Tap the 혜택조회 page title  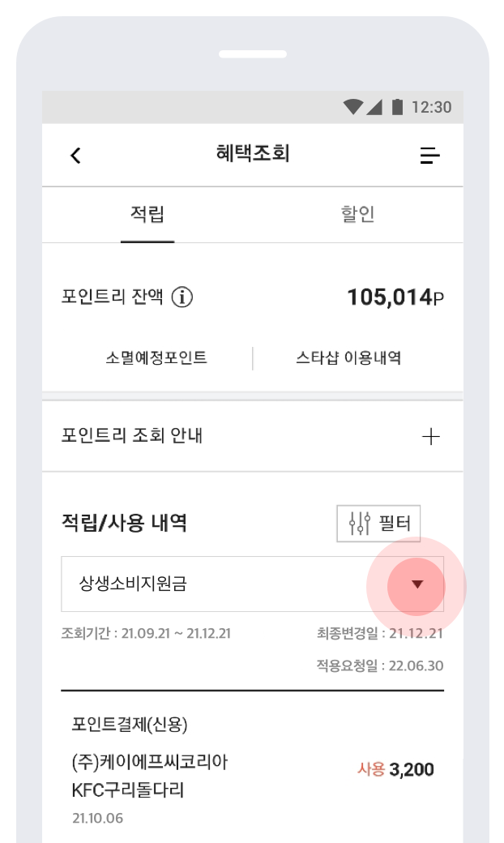pos(253,154)
